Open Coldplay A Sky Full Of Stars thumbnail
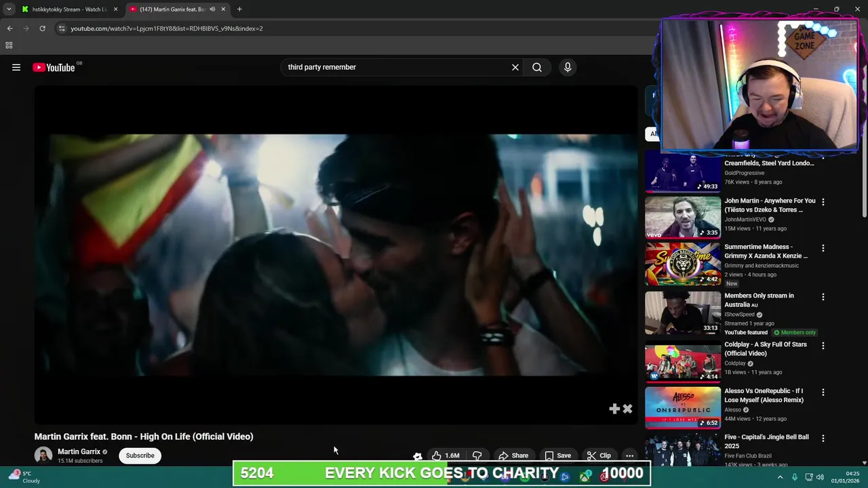 683,362
